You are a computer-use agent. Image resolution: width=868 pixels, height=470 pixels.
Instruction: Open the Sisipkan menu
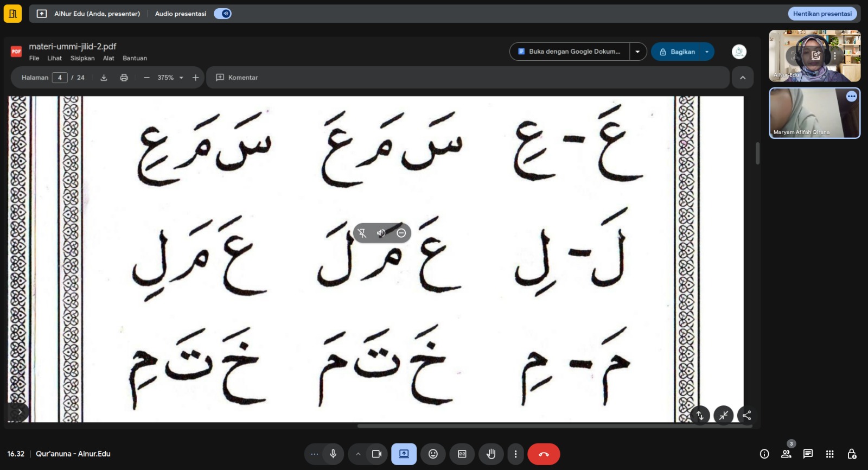[x=82, y=58]
